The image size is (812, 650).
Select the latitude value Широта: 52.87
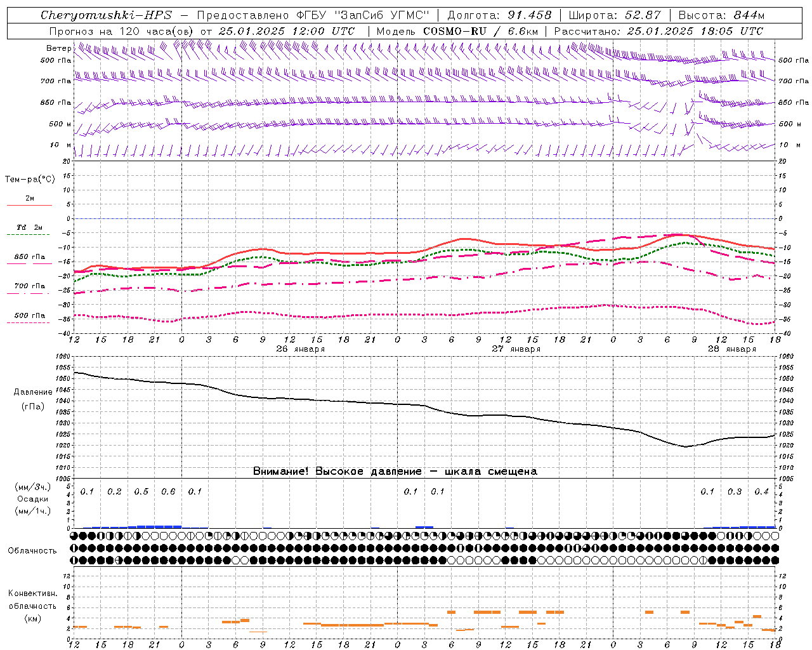[x=615, y=15]
